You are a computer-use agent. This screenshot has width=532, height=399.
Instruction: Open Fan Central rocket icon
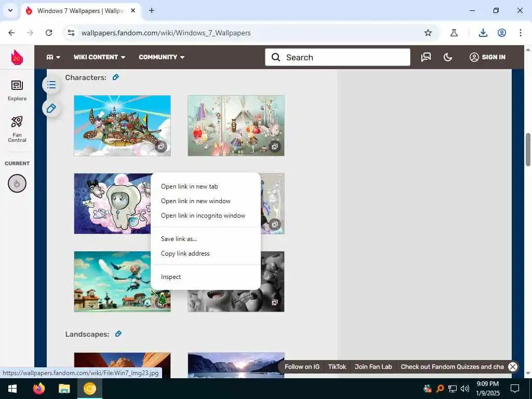pyautogui.click(x=17, y=129)
